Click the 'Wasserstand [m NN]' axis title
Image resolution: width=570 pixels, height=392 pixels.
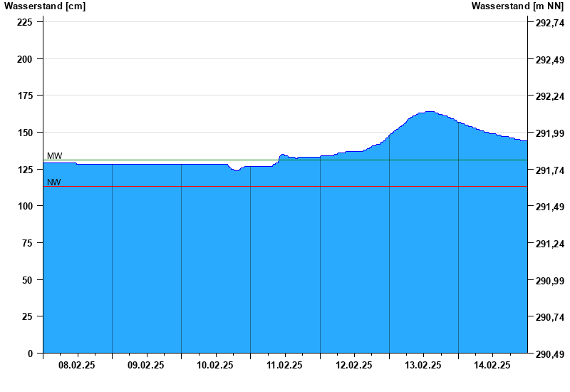tap(518, 6)
